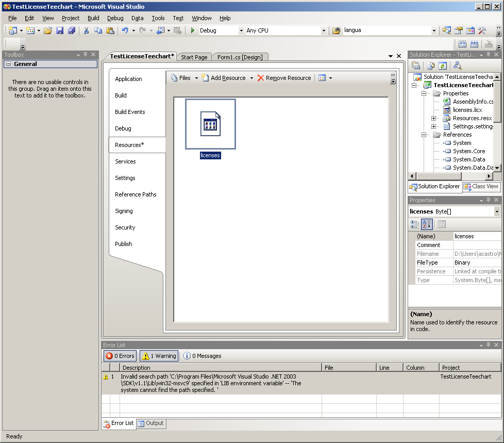Cut selection using the scissors icon
504x443 pixels.
click(86, 30)
